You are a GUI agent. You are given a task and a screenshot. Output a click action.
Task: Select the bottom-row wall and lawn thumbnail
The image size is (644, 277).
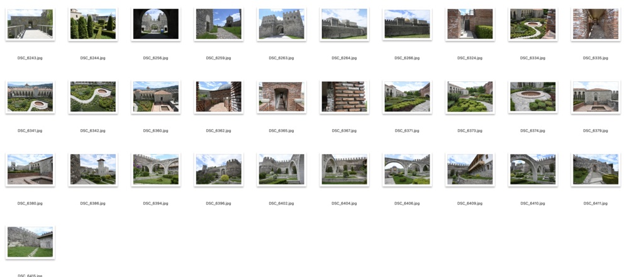tap(30, 242)
